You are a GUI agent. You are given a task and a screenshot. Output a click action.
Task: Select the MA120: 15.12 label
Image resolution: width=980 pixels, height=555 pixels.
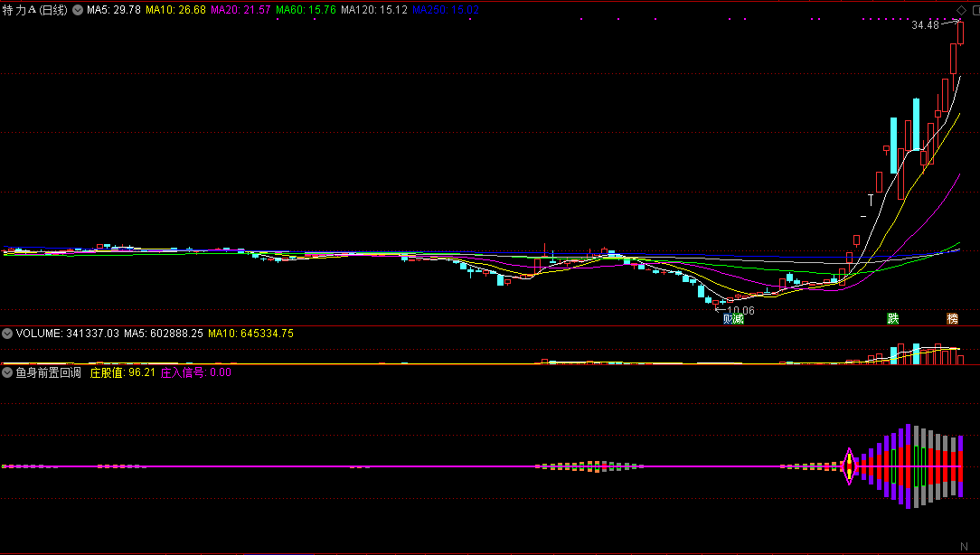pyautogui.click(x=373, y=10)
